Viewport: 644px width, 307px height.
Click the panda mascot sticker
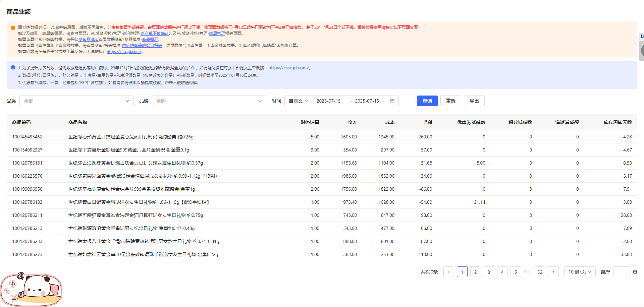pos(32,290)
